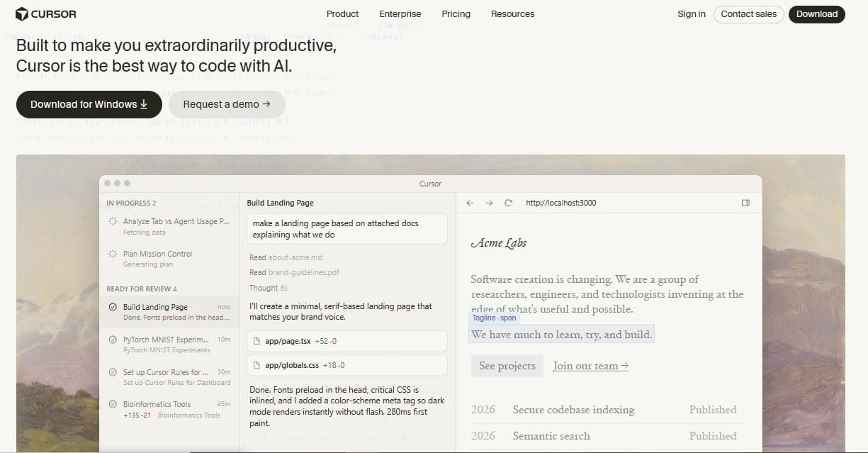The image size is (868, 453).
Task: Click the gray window close dot
Action: click(108, 183)
